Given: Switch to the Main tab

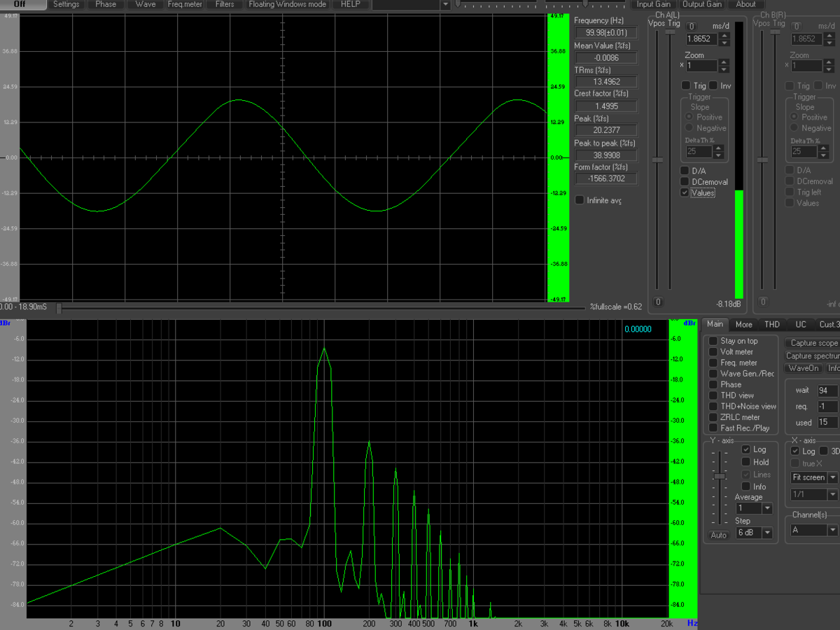Looking at the screenshot, I should pos(715,324).
